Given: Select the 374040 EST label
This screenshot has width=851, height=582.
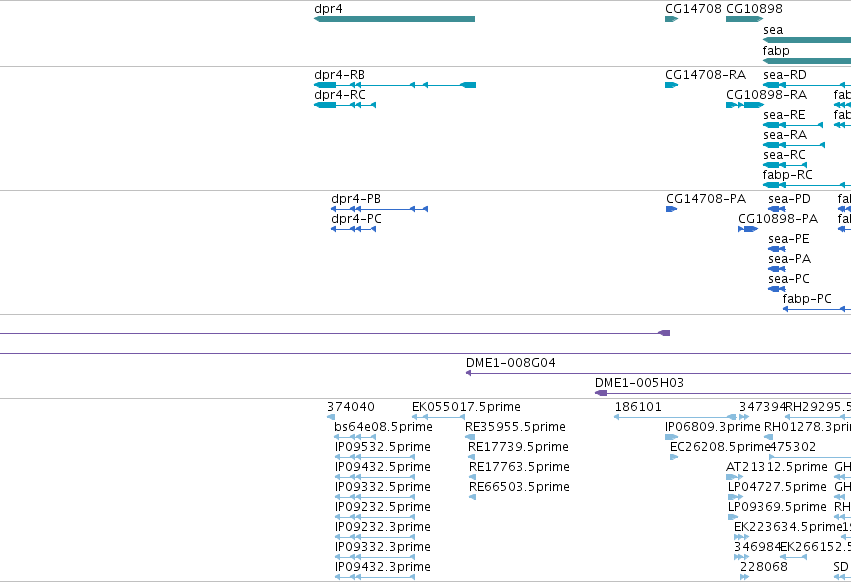Looking at the screenshot, I should click(351, 407).
